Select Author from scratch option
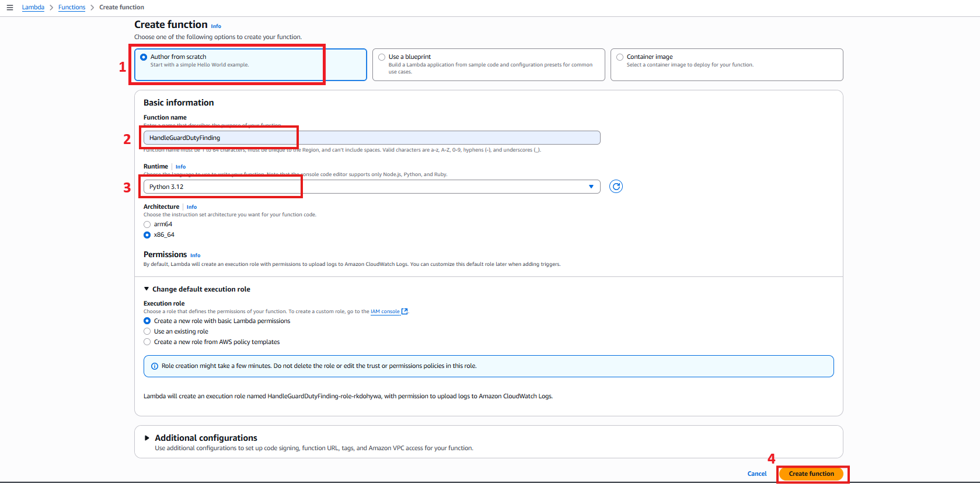Viewport: 980px width, 484px height. pos(250,65)
